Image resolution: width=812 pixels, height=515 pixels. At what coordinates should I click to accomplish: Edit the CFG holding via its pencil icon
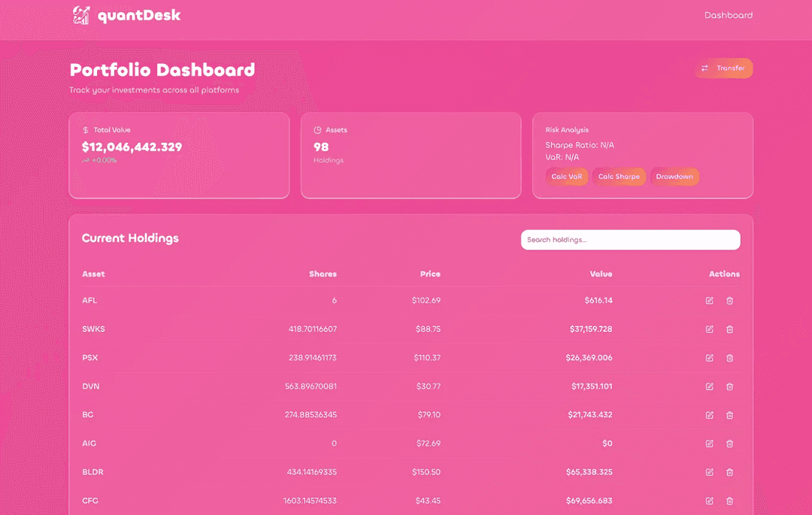pos(708,501)
